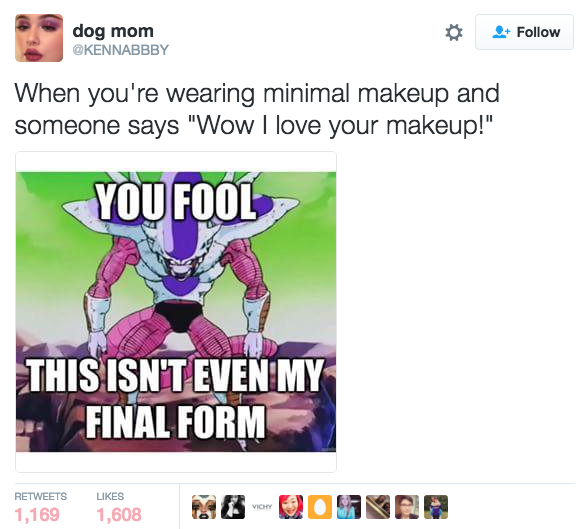The width and height of the screenshot is (588, 529).
Task: Open the teal-toned liker avatar
Action: pyautogui.click(x=349, y=507)
